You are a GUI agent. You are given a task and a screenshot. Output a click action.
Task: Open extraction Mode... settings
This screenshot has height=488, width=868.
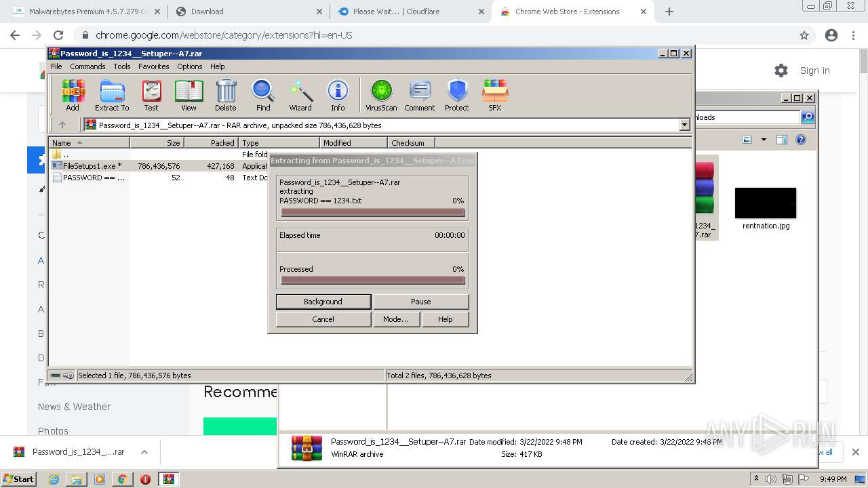pos(396,319)
